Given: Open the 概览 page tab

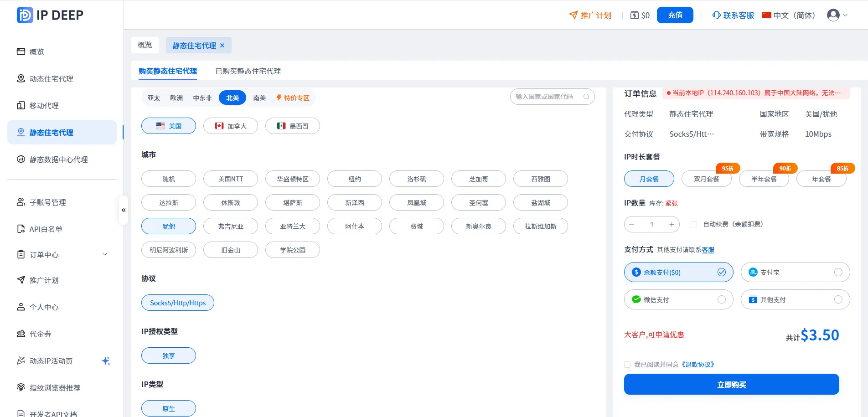Looking at the screenshot, I should coord(145,45).
